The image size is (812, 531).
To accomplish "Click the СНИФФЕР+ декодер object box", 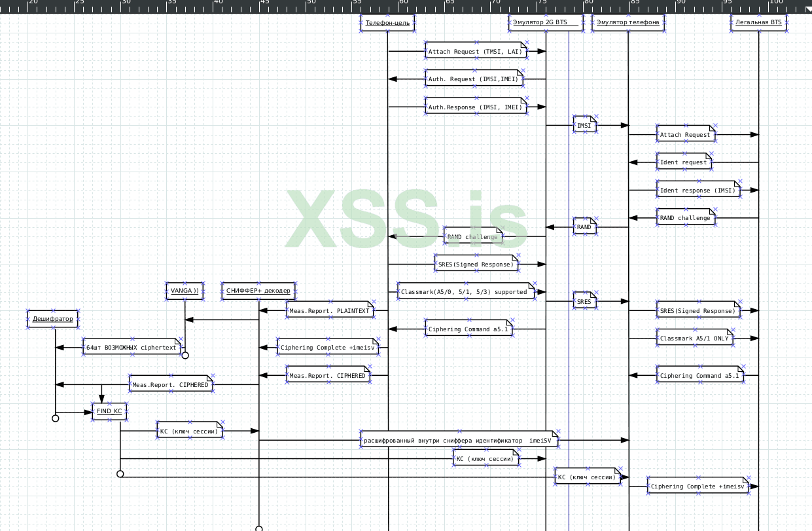I will pos(259,291).
